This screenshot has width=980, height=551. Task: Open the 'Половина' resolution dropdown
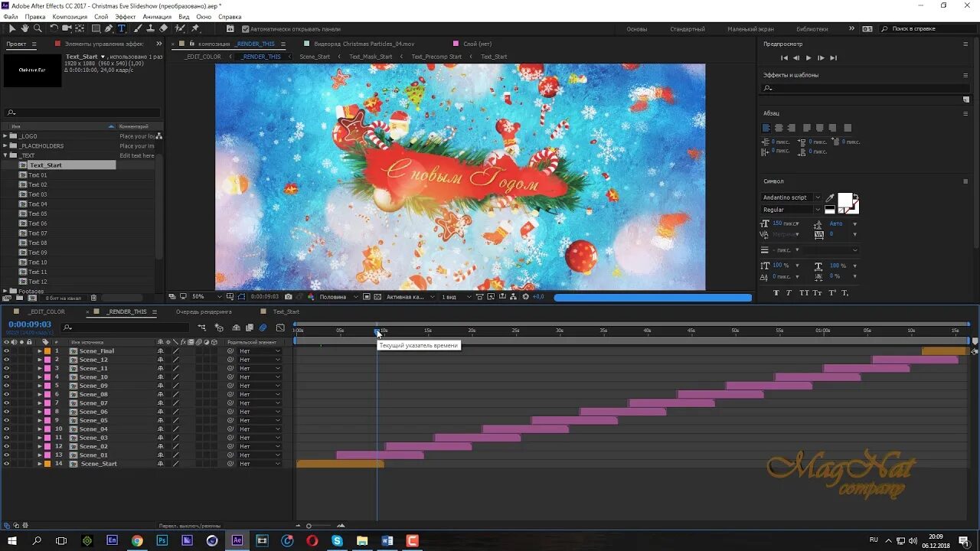[x=338, y=297]
